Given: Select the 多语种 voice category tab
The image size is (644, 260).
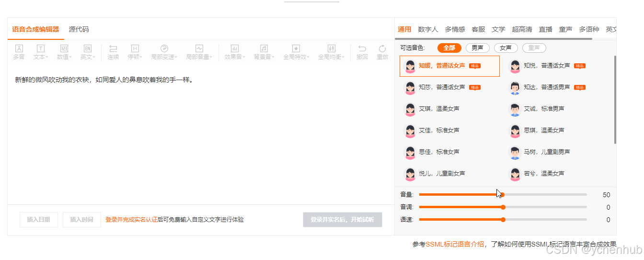Looking at the screenshot, I should (x=589, y=29).
